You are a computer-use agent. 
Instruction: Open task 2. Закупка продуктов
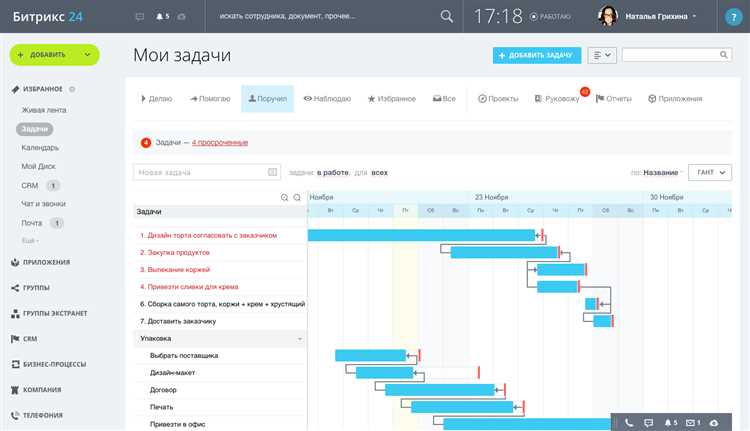point(175,253)
